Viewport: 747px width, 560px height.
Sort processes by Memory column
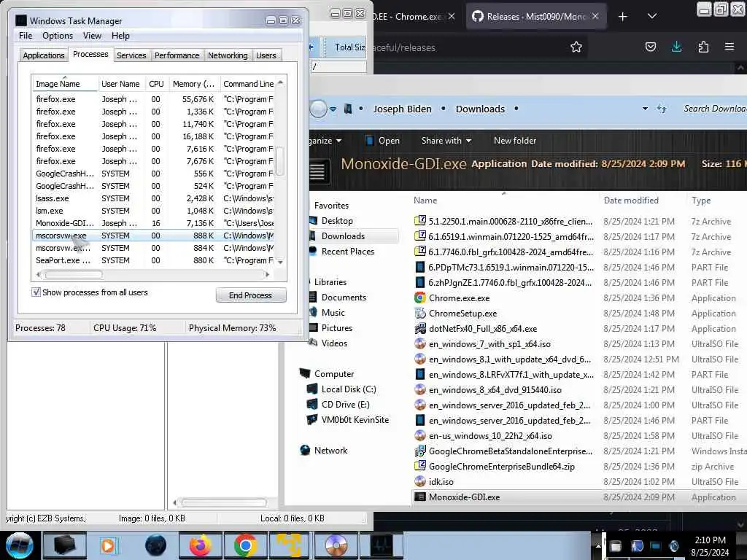193,84
